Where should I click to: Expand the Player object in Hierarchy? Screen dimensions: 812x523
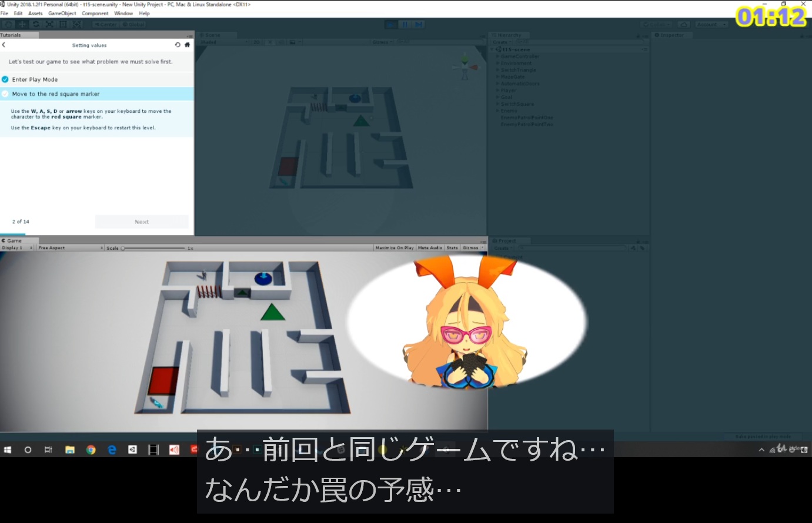coord(498,90)
